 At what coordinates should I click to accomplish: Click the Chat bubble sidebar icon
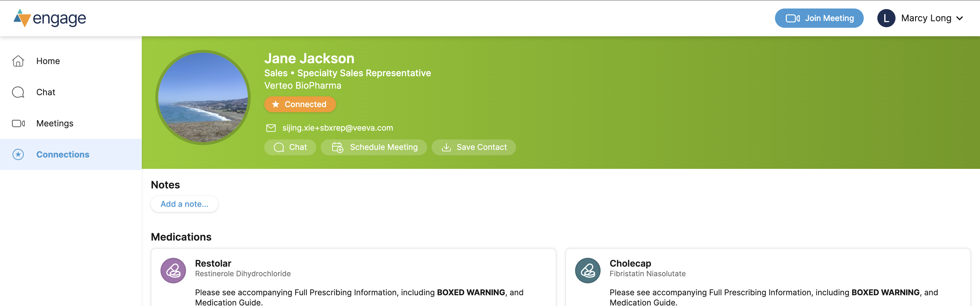[x=18, y=92]
